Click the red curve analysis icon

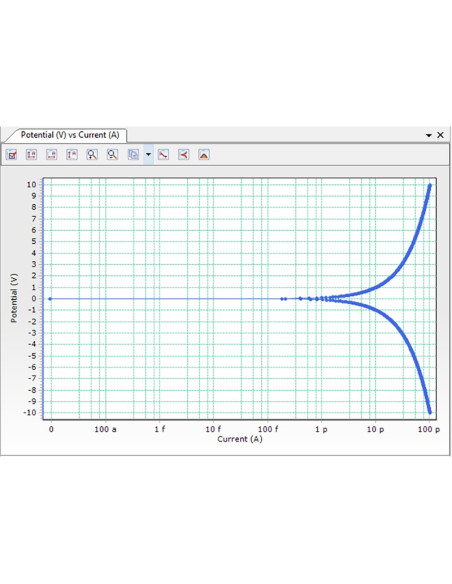coord(163,155)
